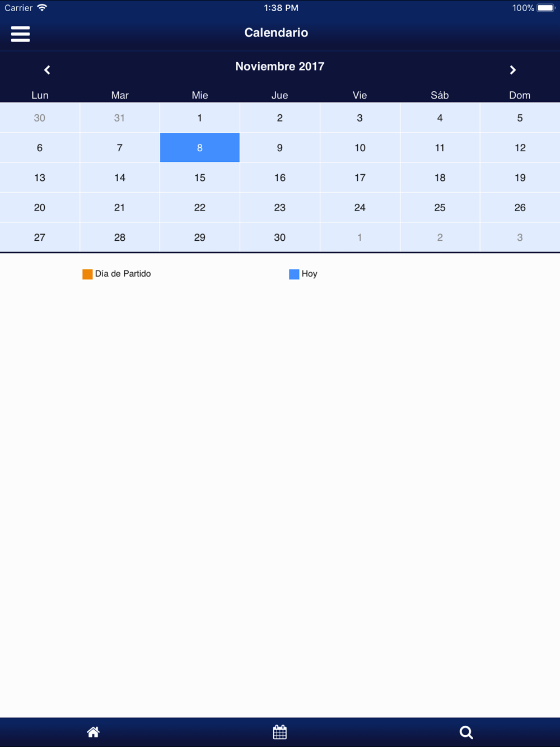Image resolution: width=560 pixels, height=747 pixels.
Task: Open the calendar tab icon
Action: [279, 732]
